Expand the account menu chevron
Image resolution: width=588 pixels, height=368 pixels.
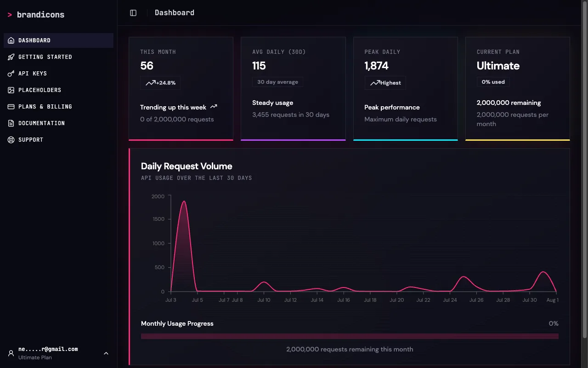pyautogui.click(x=106, y=353)
